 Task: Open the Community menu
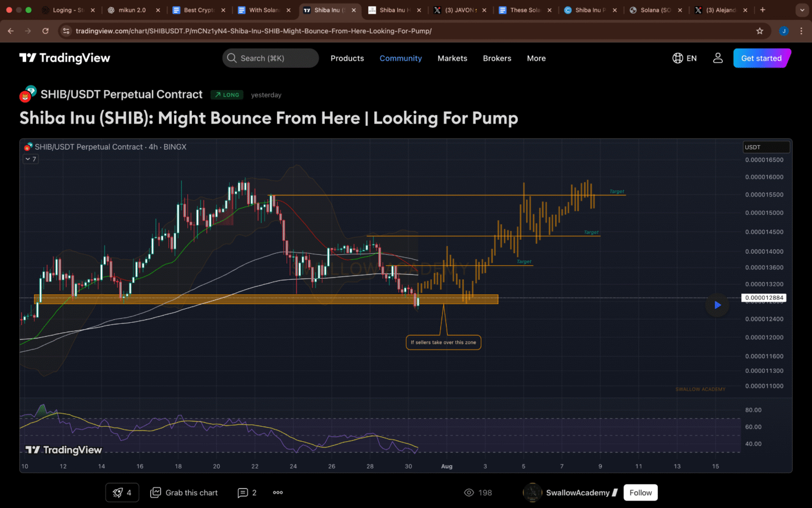point(401,58)
